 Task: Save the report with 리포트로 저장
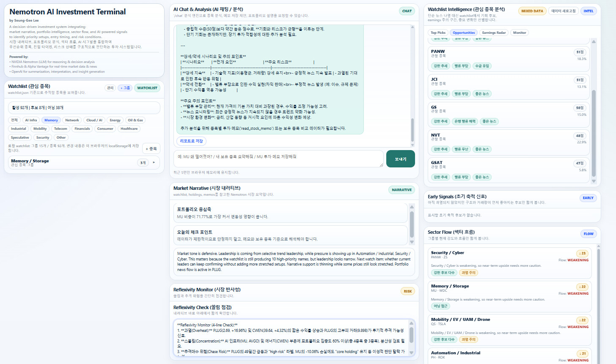(x=192, y=141)
